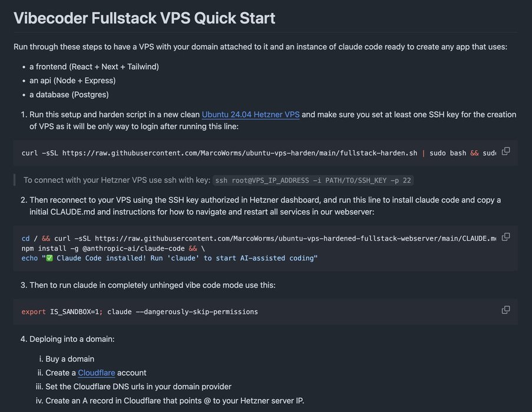This screenshot has width=532, height=412.
Task: Click the 'a frontend (React + Next + Tailwind)' bullet
Action: 94,67
